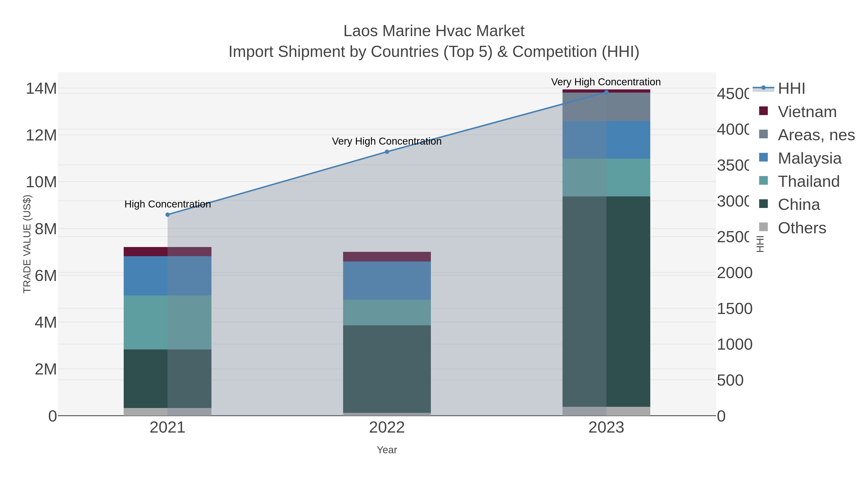Click the 2021 China bar segment
Viewport: 868px width, 488px height.
[168, 379]
